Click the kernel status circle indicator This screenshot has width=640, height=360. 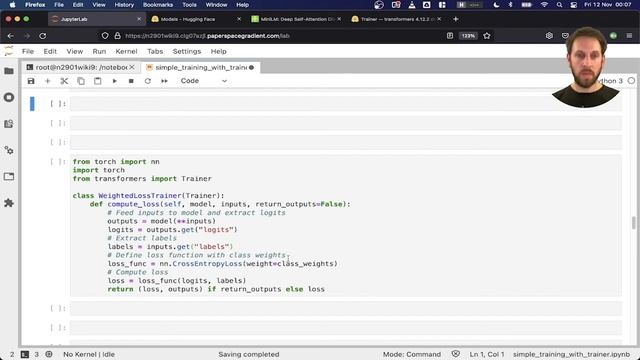(x=631, y=81)
